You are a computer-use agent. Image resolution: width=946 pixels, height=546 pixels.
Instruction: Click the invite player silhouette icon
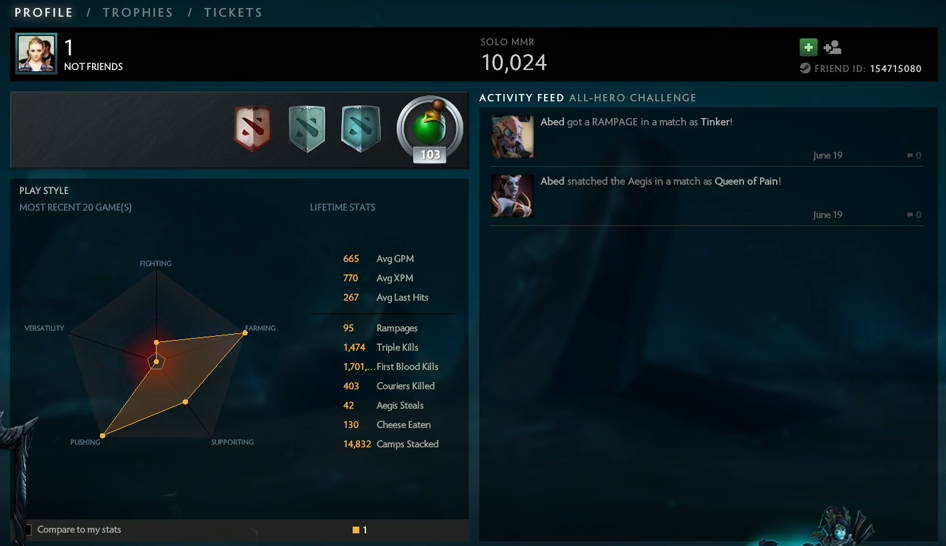[x=833, y=47]
